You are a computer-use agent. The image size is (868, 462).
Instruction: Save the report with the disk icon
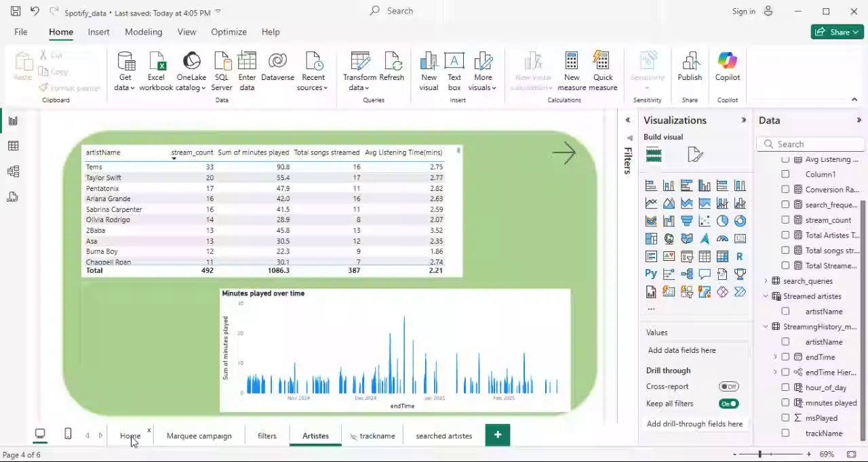[x=15, y=12]
